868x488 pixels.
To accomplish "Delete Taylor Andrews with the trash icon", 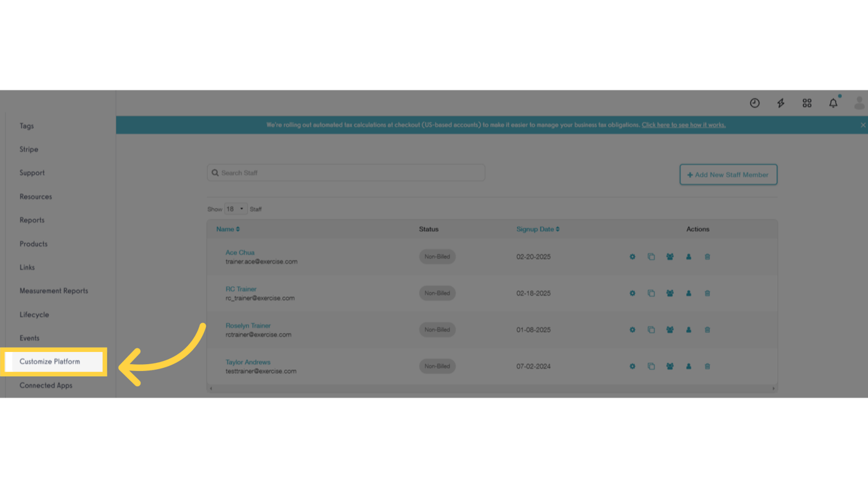I will tap(707, 366).
